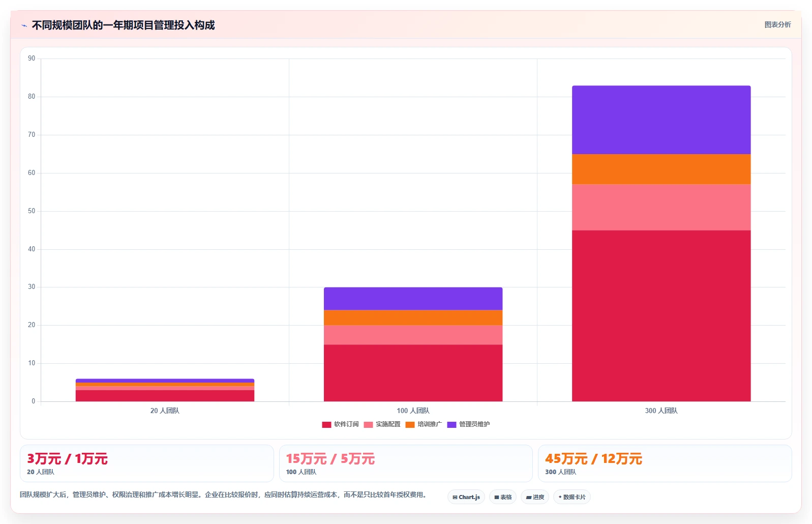Click the 20 人团队 caption in first card
This screenshot has height=524, width=812.
point(41,472)
